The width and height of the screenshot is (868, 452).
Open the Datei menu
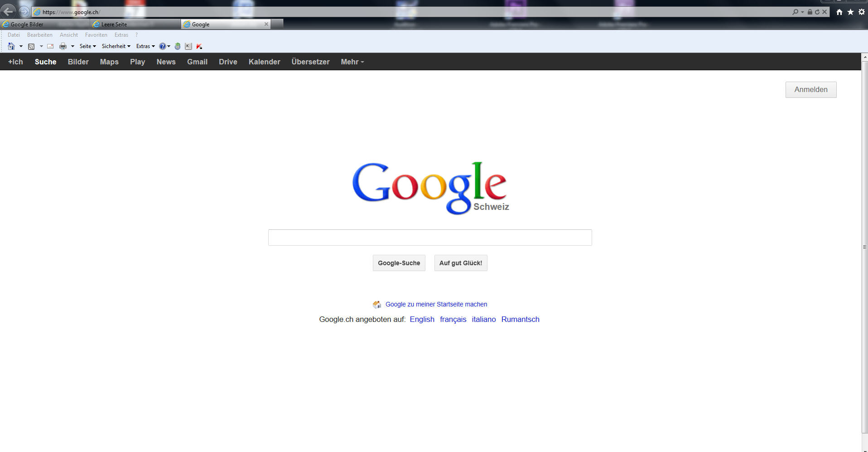pos(14,35)
